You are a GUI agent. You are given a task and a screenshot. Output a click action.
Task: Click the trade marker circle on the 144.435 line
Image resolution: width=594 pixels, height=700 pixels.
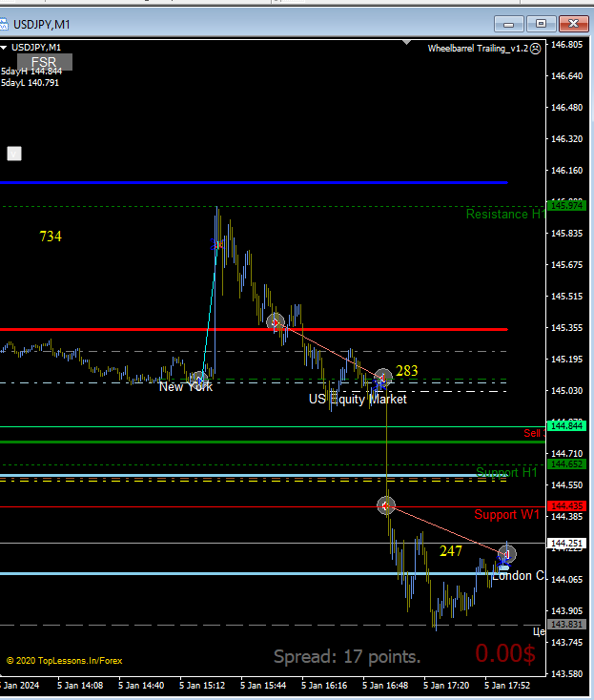pyautogui.click(x=386, y=505)
